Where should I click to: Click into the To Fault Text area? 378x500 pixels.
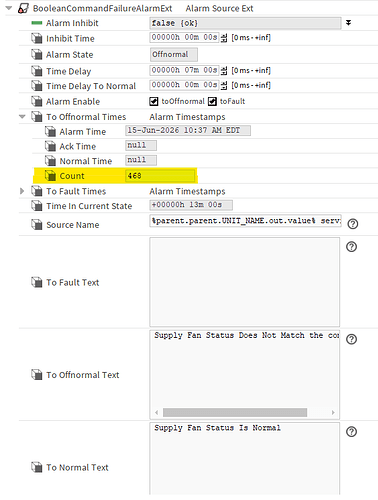point(245,282)
